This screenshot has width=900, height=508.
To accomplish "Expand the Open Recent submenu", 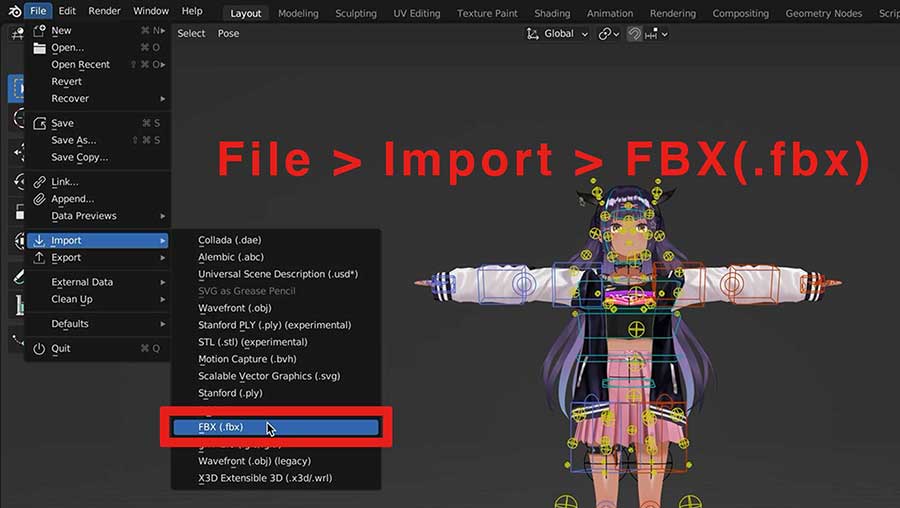I will pos(98,64).
